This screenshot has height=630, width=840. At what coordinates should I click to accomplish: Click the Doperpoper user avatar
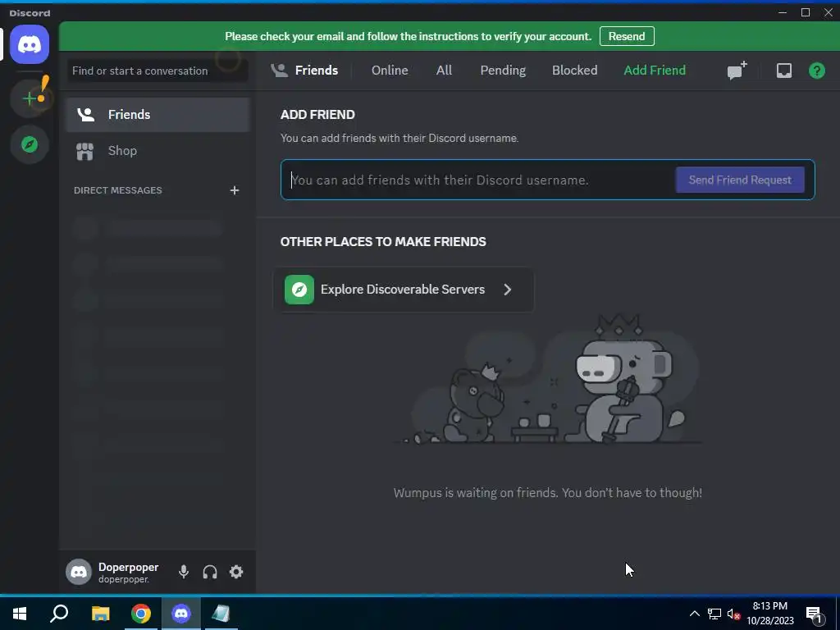79,572
